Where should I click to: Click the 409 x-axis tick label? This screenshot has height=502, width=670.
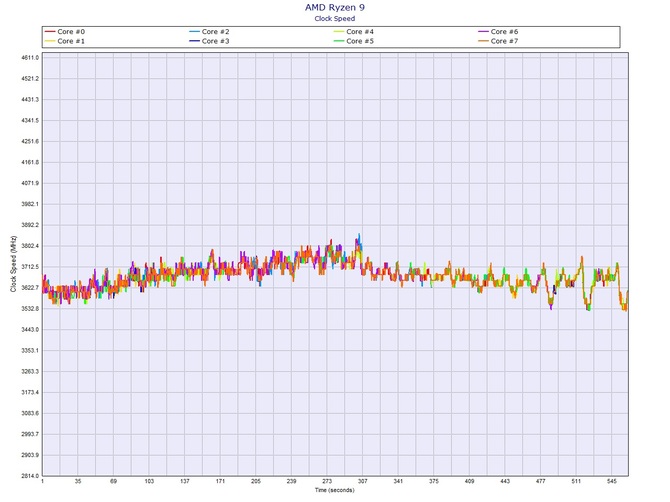[469, 481]
